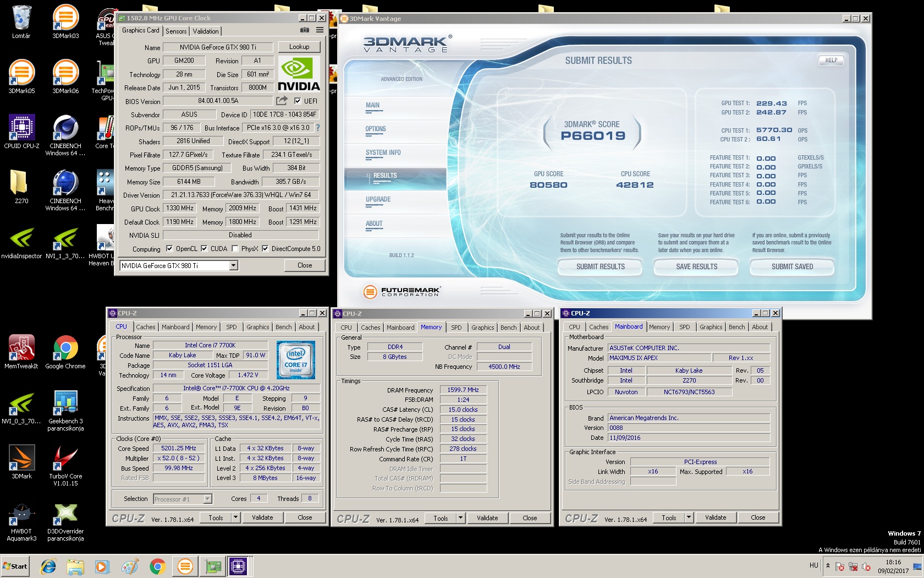The image size is (924, 578).
Task: Select the nvidiaInspector desktop icon
Action: pyautogui.click(x=21, y=242)
